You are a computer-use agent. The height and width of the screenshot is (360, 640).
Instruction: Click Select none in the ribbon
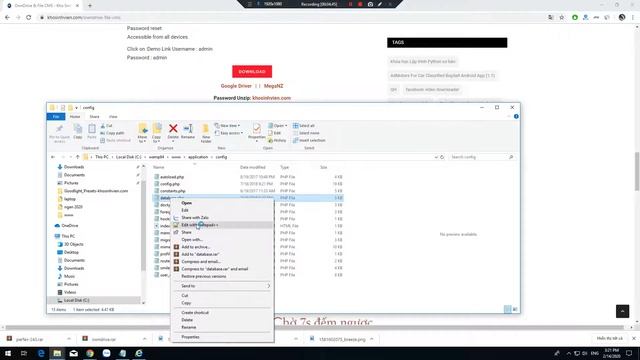(x=306, y=133)
